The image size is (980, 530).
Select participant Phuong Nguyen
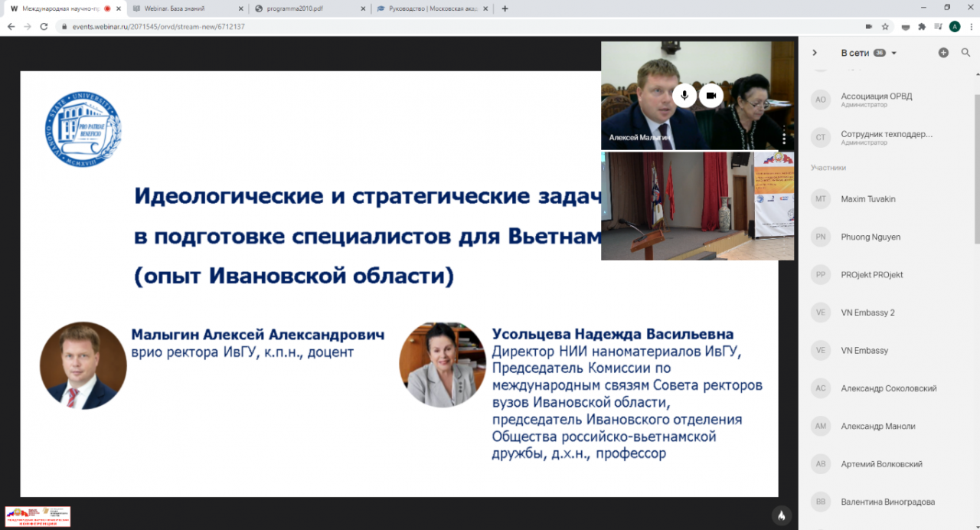(871, 237)
